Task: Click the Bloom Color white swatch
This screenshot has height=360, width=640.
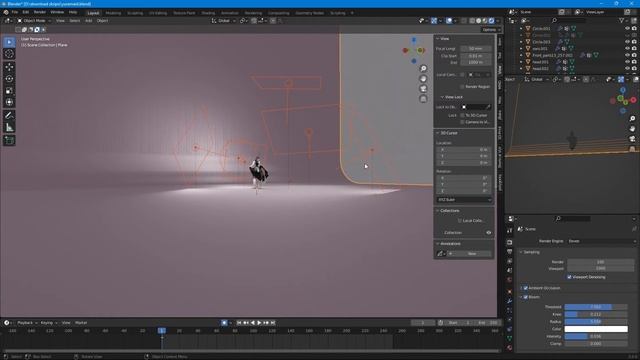Action: pos(596,329)
